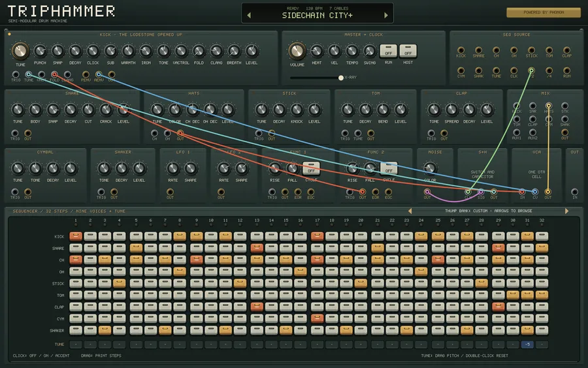The image size is (588, 368).
Task: Click the Mix SNR input jack
Action: tap(532, 106)
